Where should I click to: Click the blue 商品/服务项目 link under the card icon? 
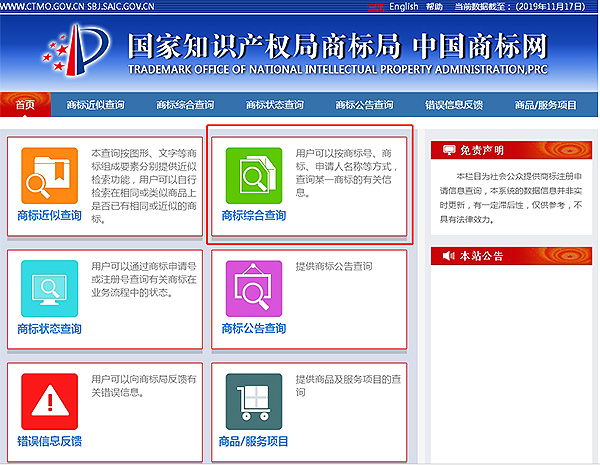(253, 441)
